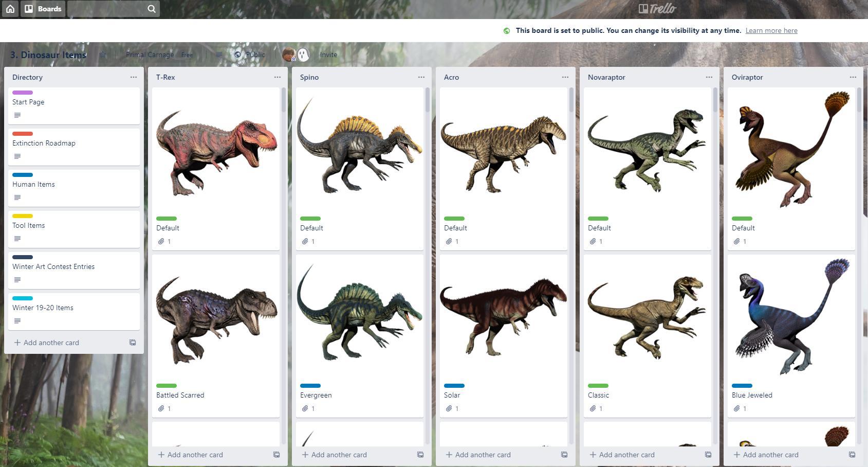Image resolution: width=868 pixels, height=467 pixels.
Task: Invite members to the board
Action: tap(328, 55)
